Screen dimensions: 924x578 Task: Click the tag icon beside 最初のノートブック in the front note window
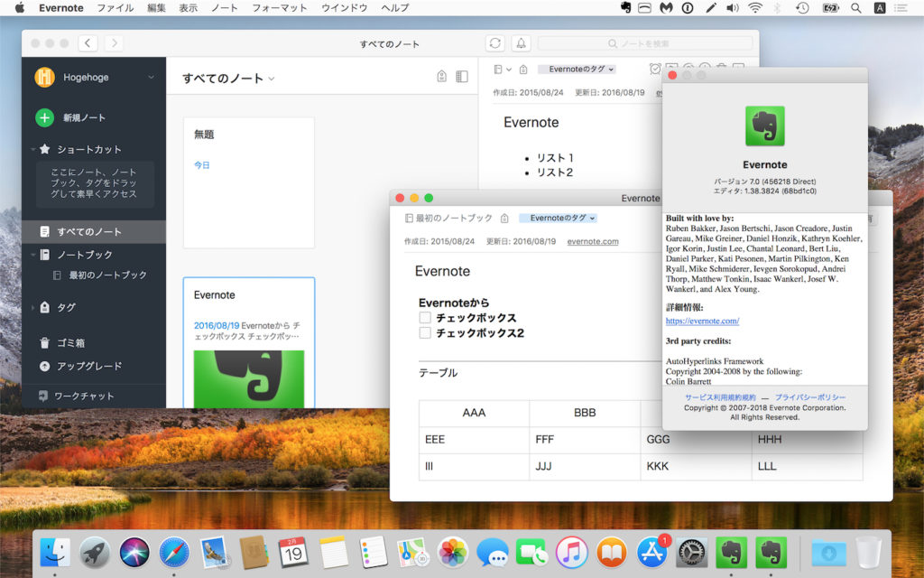504,219
